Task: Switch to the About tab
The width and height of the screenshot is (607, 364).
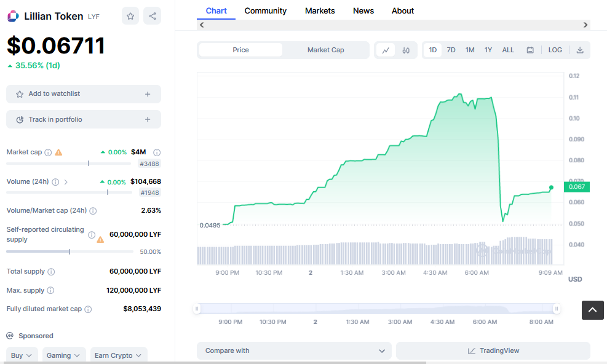Action: point(403,11)
